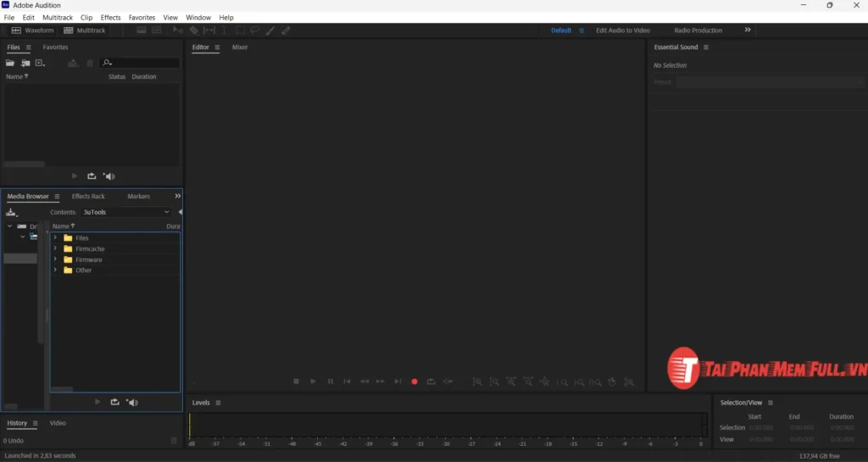Select the Razor tool
Screen dimensions: 868x462
tap(194, 31)
